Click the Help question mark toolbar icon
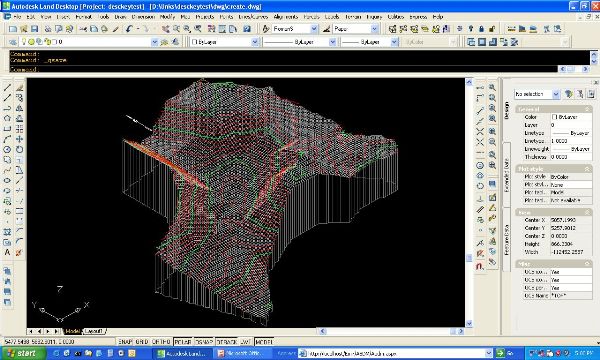 point(247,29)
